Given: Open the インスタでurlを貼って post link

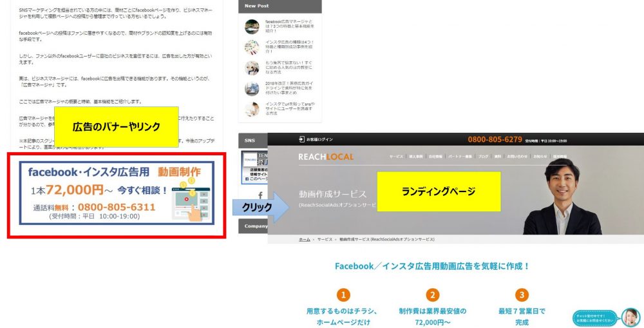Looking at the screenshot, I should click(290, 108).
